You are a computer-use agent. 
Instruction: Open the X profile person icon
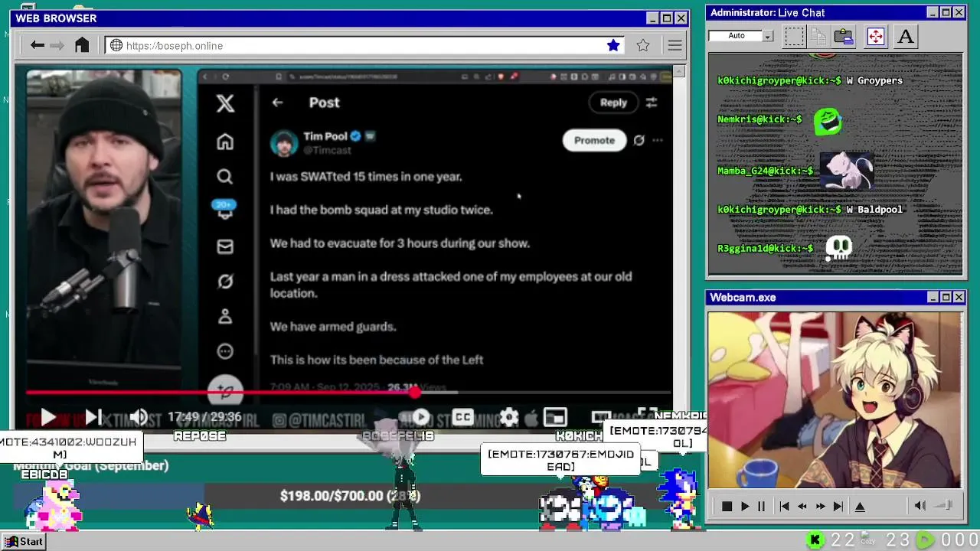click(225, 316)
